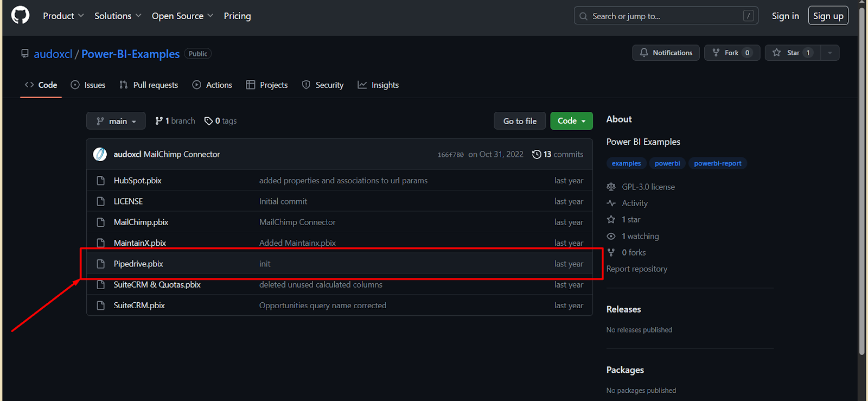
Task: Open the SuiteCRM & Quotas.pbix file
Action: [x=157, y=285]
